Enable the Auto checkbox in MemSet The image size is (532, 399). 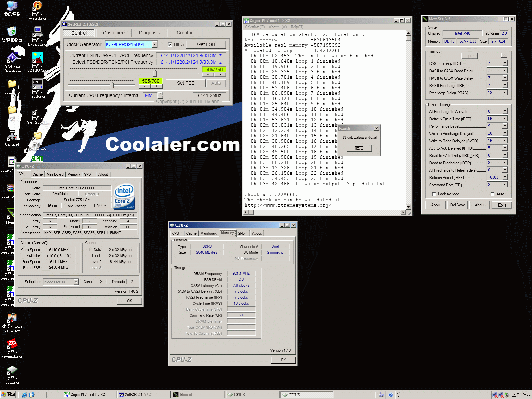tap(493, 194)
